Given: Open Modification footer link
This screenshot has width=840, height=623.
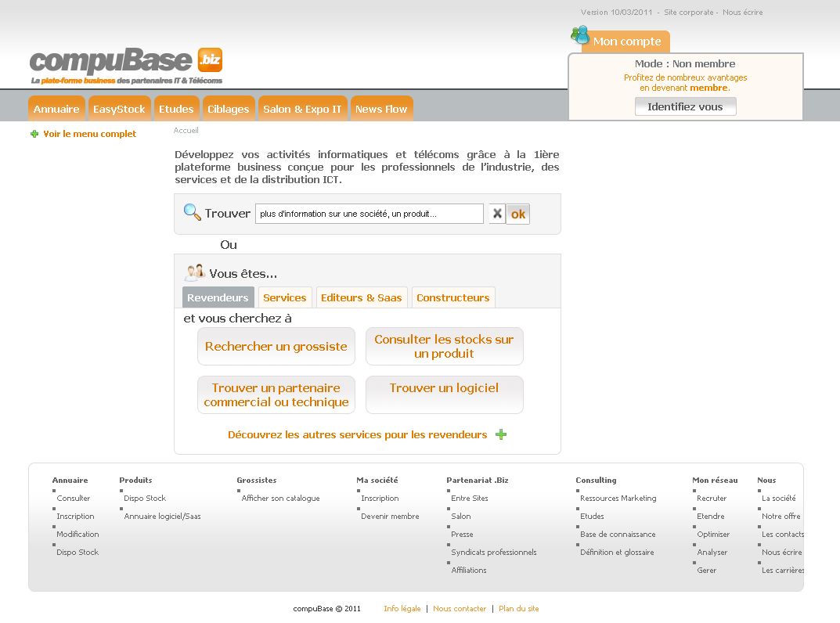Looking at the screenshot, I should 78,534.
